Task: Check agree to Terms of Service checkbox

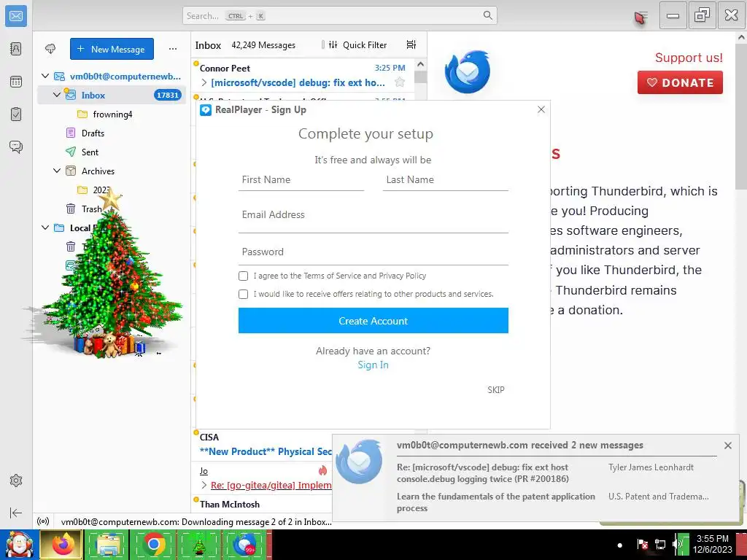Action: click(244, 276)
